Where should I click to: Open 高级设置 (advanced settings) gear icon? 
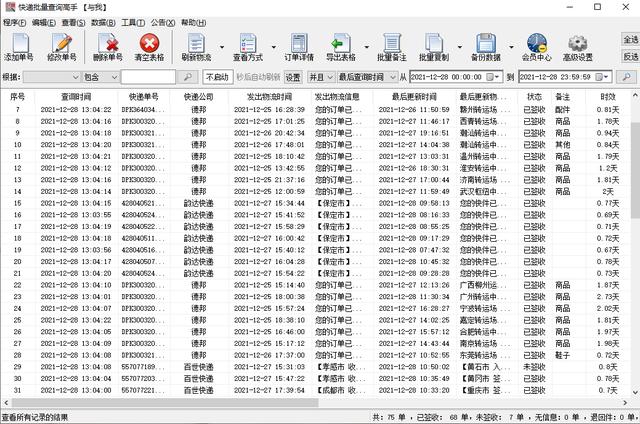(x=577, y=45)
